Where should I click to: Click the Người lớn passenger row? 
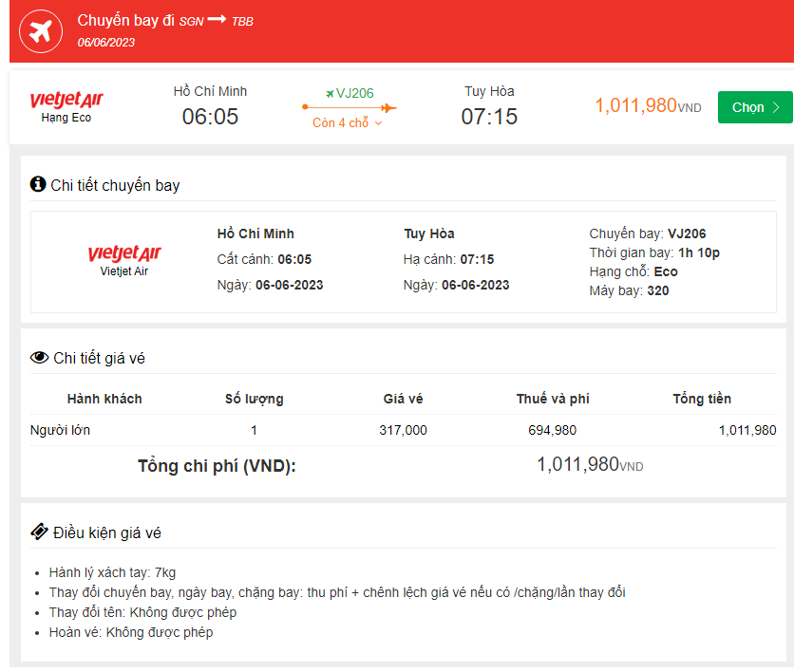61,430
